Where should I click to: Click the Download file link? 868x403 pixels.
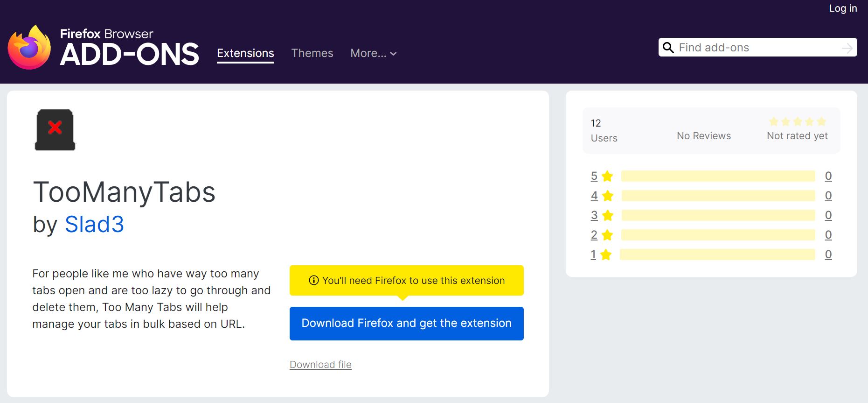click(x=320, y=365)
